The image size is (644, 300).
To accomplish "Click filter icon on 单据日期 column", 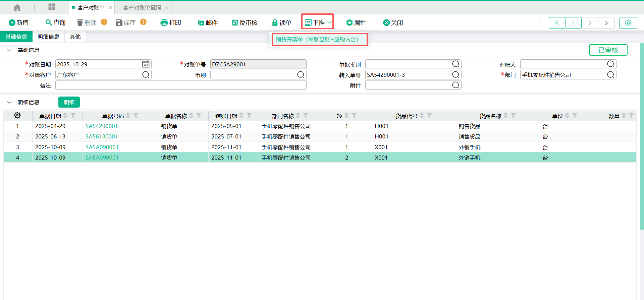I will click(x=73, y=116).
